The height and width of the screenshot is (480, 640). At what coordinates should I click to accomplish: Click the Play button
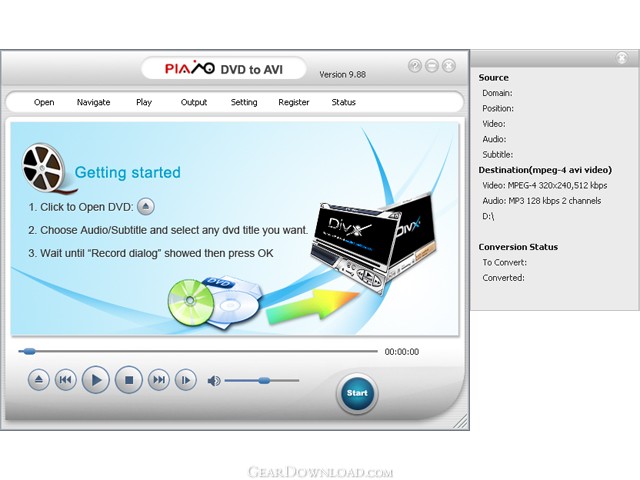(96, 380)
